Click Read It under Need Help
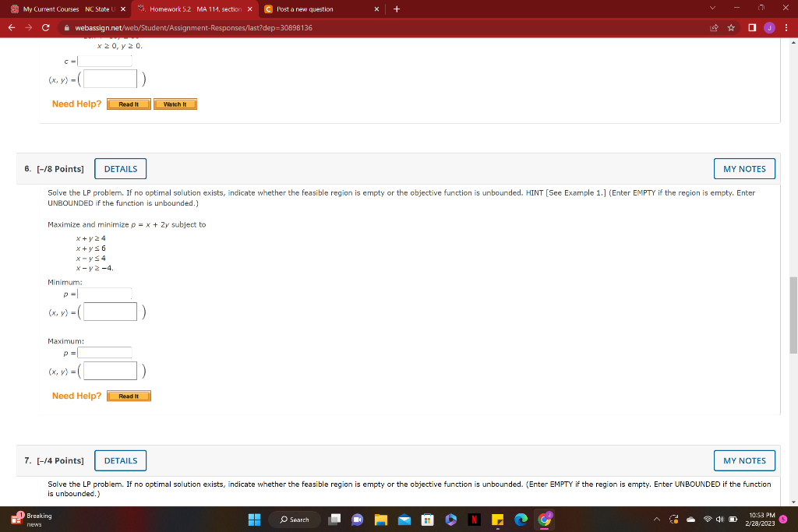This screenshot has width=798, height=532. (128, 395)
